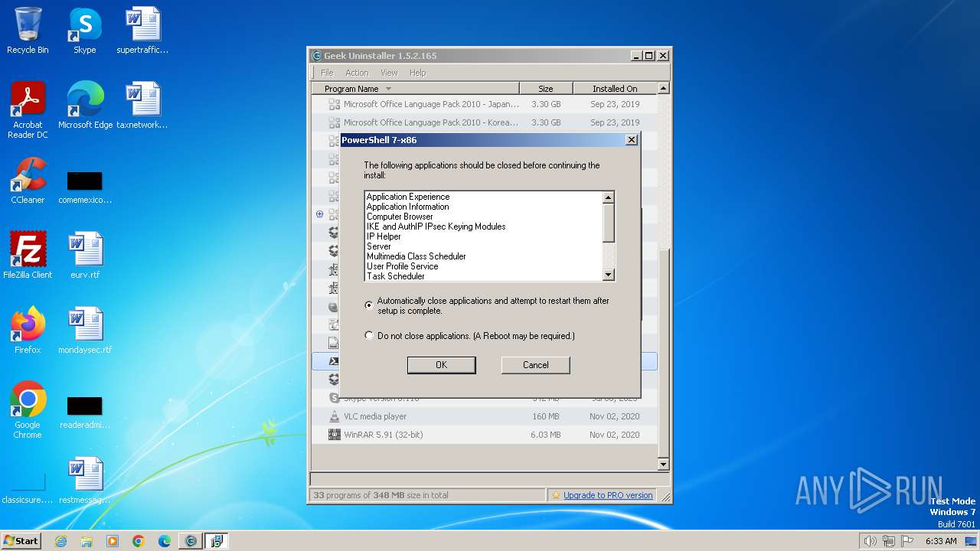980x551 pixels.
Task: Open Acrobat Reader DC shortcut
Action: pos(28,110)
